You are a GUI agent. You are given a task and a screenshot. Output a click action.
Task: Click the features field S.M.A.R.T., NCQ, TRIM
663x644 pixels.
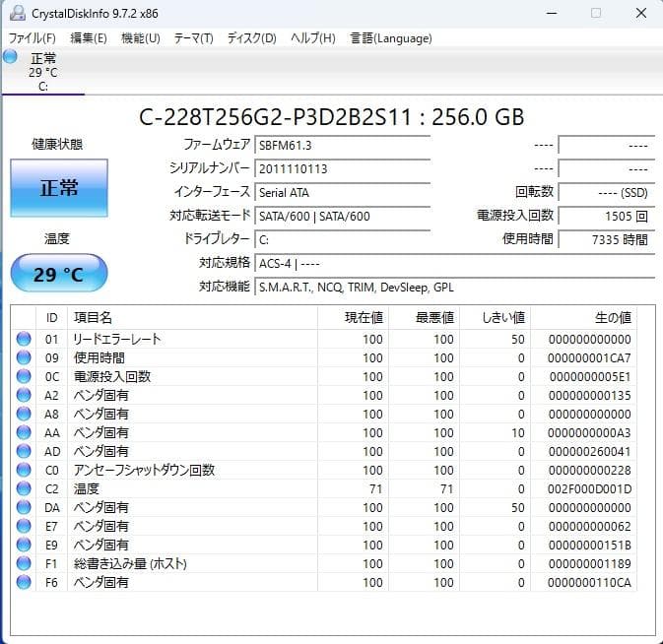[x=455, y=288]
